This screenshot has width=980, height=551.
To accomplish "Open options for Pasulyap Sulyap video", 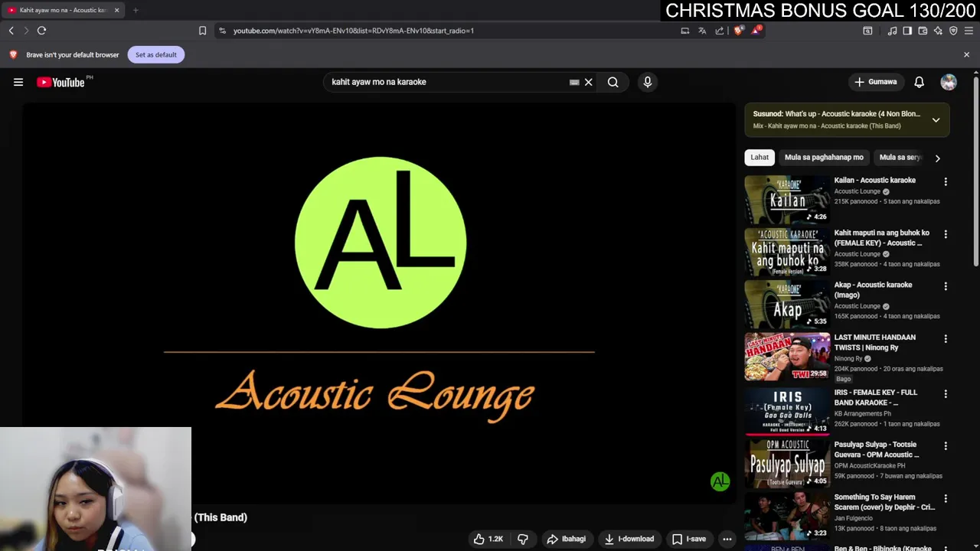I will click(946, 445).
